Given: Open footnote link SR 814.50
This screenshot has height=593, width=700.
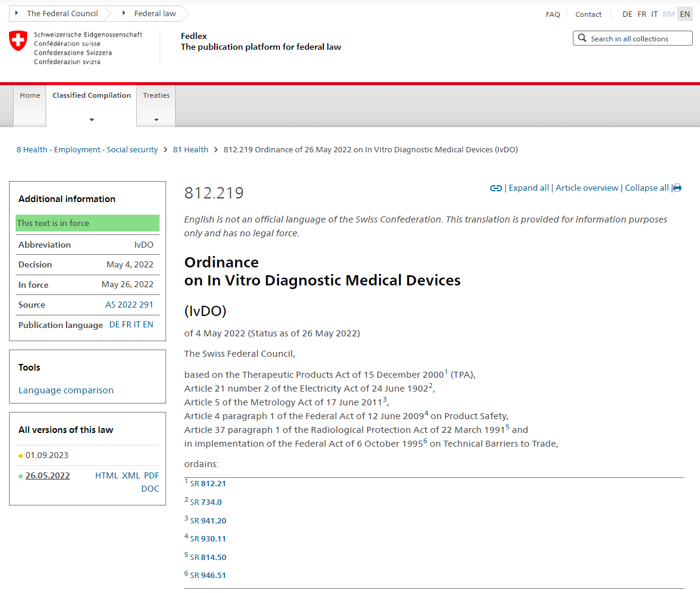Looking at the screenshot, I should [208, 557].
